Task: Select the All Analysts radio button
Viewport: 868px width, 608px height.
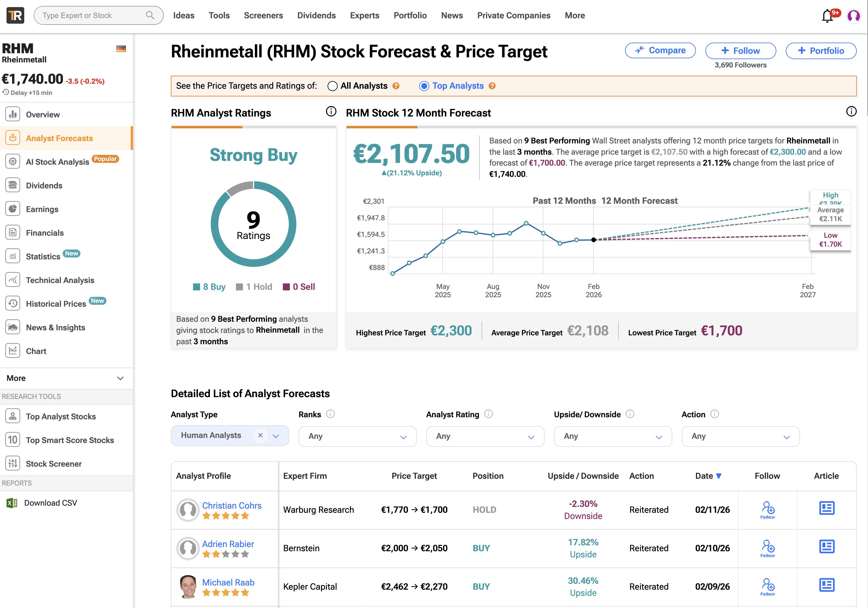Action: click(332, 86)
